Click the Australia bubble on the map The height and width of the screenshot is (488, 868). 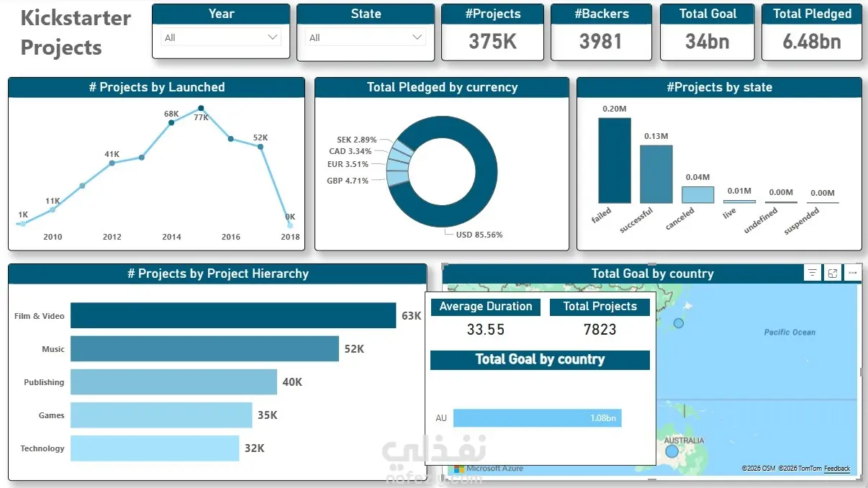[672, 451]
